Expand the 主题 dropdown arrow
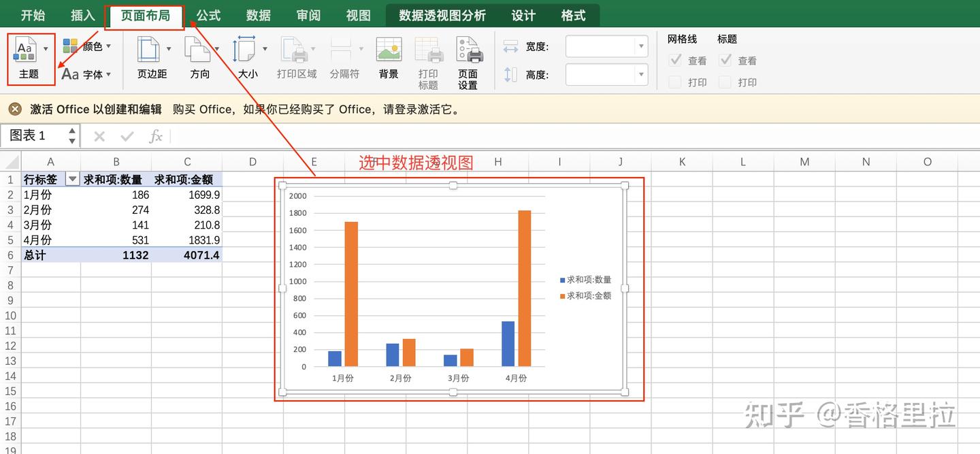Viewport: 980px width, 454px height. coord(46,49)
